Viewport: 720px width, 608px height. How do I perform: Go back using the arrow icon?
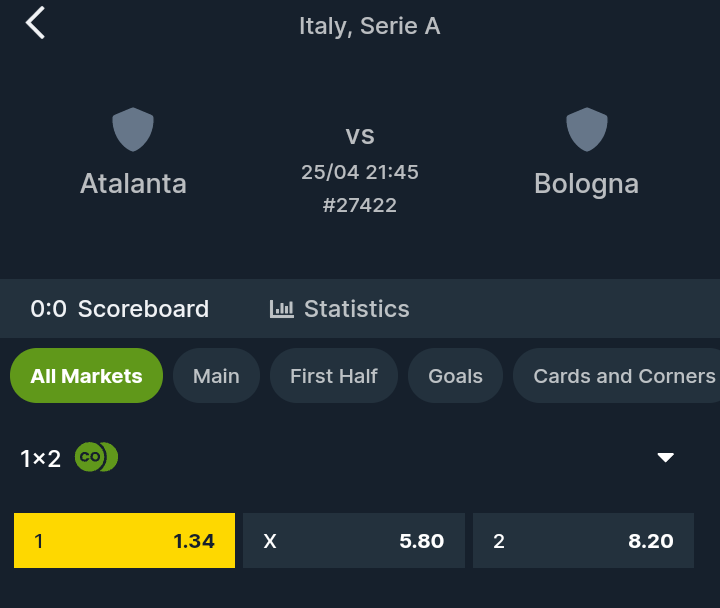pyautogui.click(x=35, y=23)
